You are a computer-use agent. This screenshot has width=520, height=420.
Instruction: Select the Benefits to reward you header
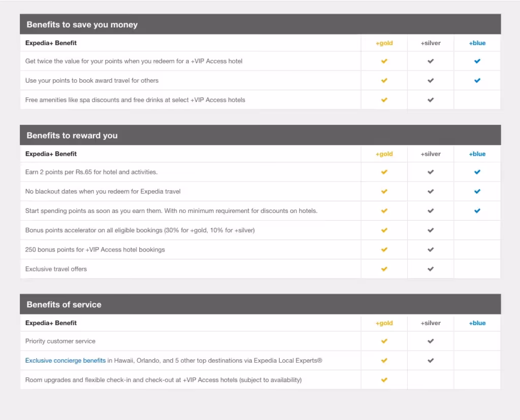click(261, 135)
